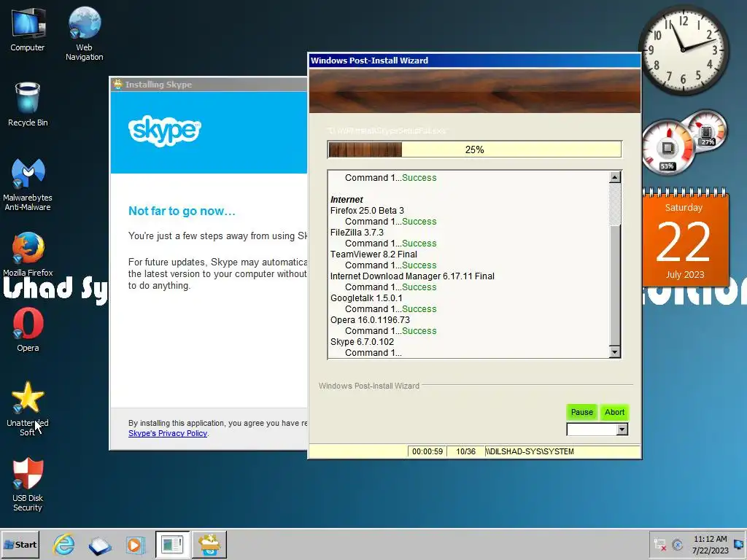Click the log scrollbar up arrow
Screen dimensions: 747x560
point(614,177)
